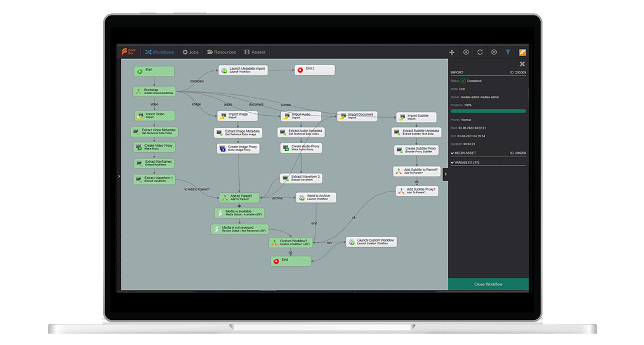Toggle the blue filter funnel icon
Screen dimensions: 644x345
click(x=508, y=53)
